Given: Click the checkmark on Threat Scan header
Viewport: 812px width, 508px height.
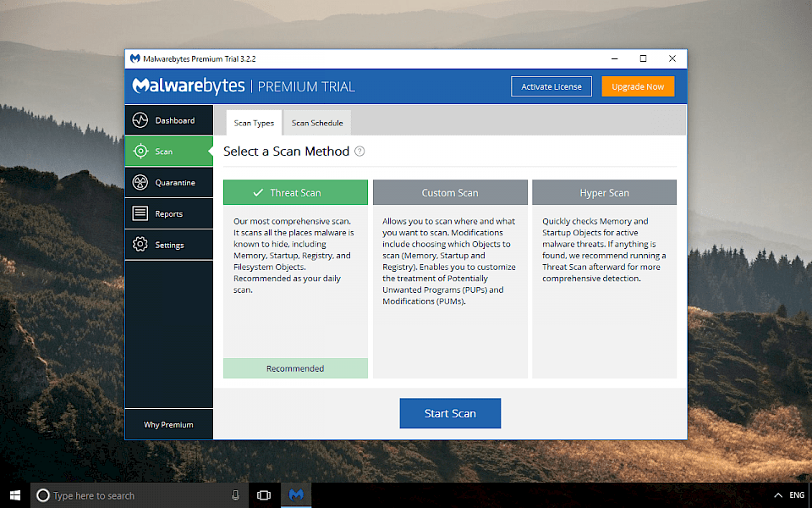Looking at the screenshot, I should click(258, 192).
